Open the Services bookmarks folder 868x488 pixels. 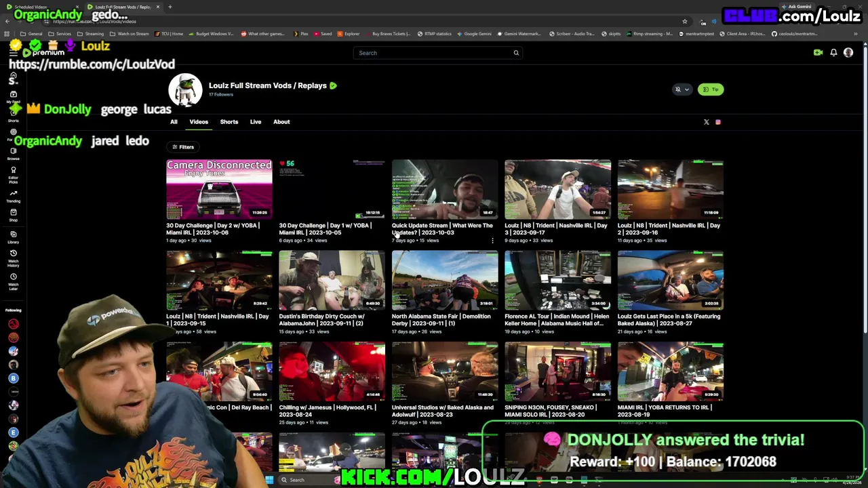60,34
